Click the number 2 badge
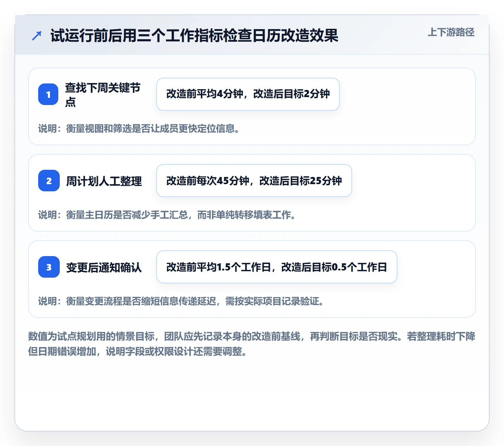 [x=49, y=181]
